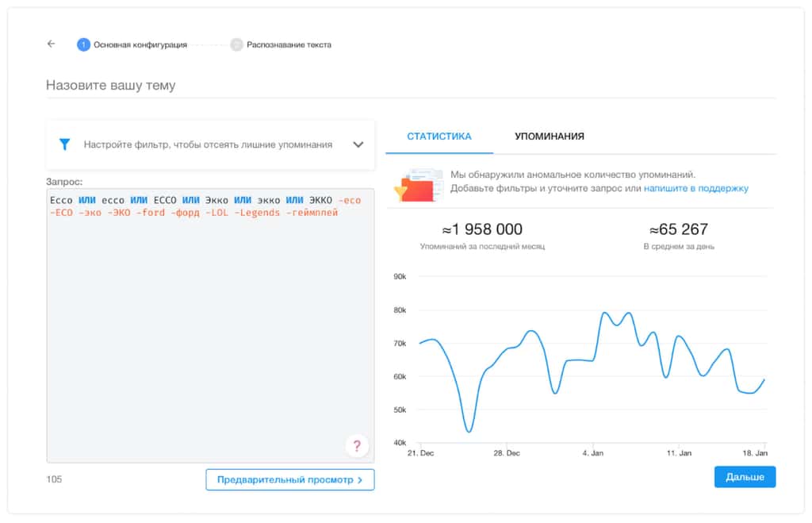
Task: Click the 4. Jan axis date label
Action: (593, 453)
